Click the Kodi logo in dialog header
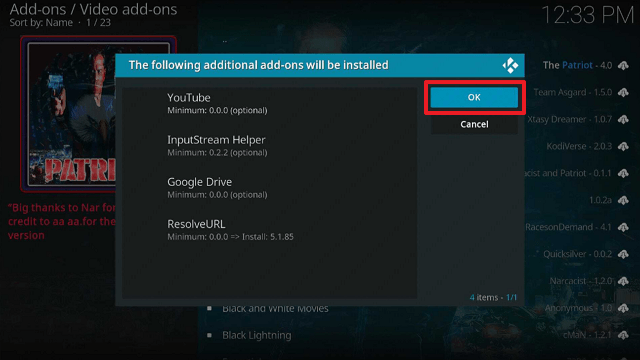 pyautogui.click(x=510, y=65)
